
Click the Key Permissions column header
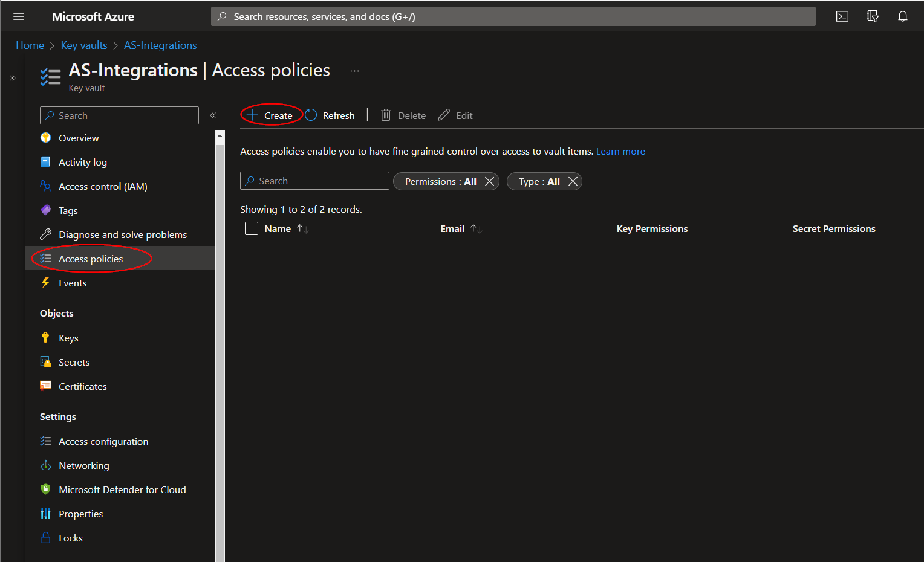(x=652, y=229)
